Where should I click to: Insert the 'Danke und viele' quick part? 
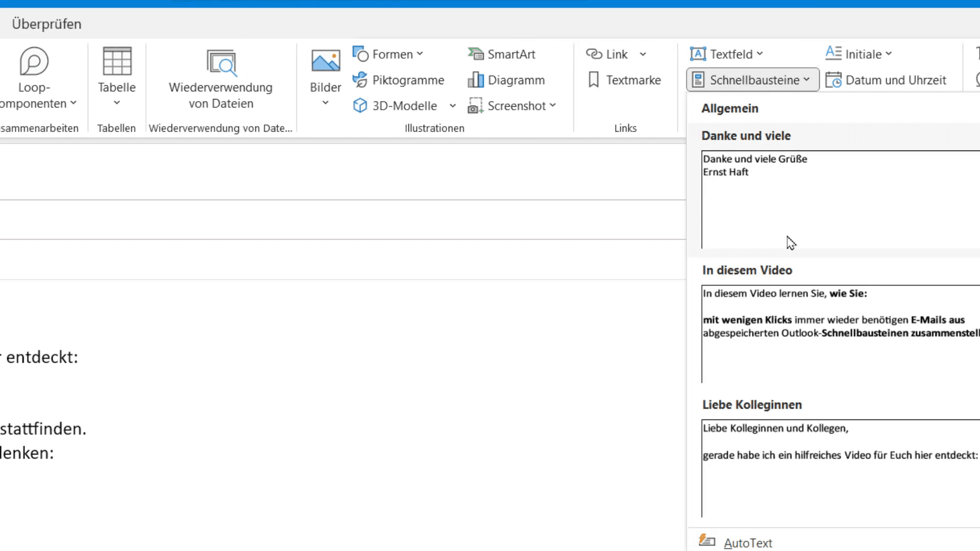[837, 199]
